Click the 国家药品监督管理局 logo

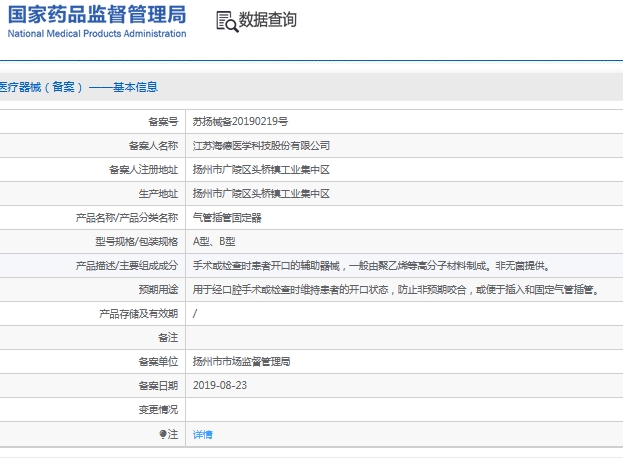click(x=97, y=14)
